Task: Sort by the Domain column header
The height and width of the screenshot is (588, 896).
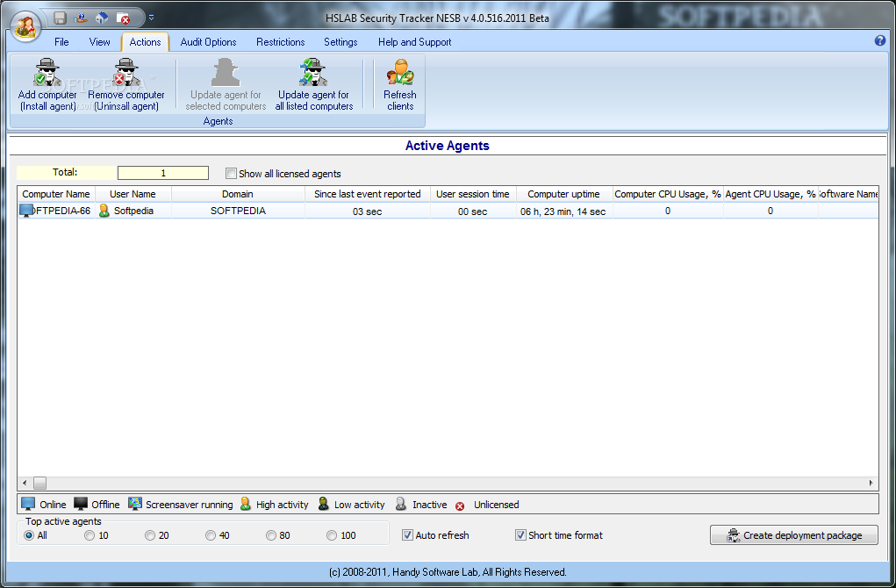Action: 238,194
